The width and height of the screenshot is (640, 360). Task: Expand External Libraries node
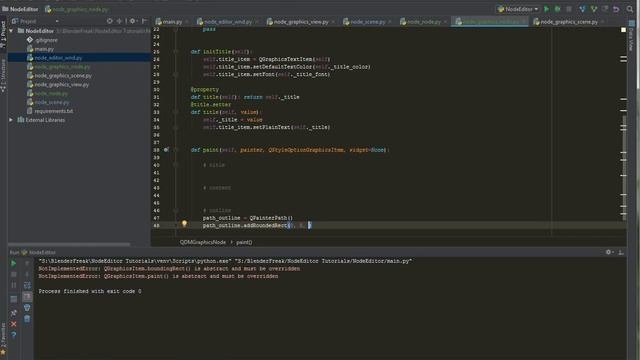[x=11, y=120]
